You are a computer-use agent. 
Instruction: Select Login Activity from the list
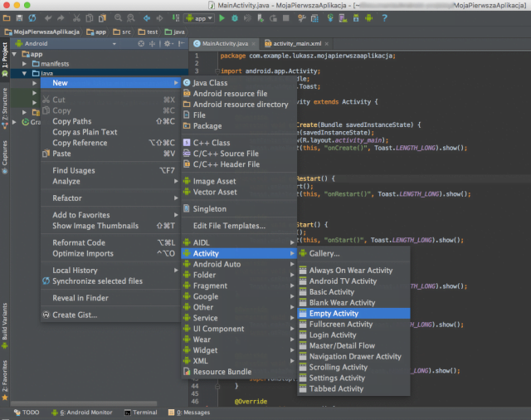pyautogui.click(x=332, y=335)
